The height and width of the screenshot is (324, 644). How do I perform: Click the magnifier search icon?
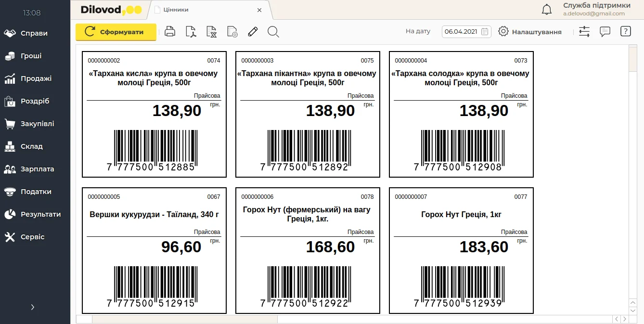pyautogui.click(x=273, y=32)
